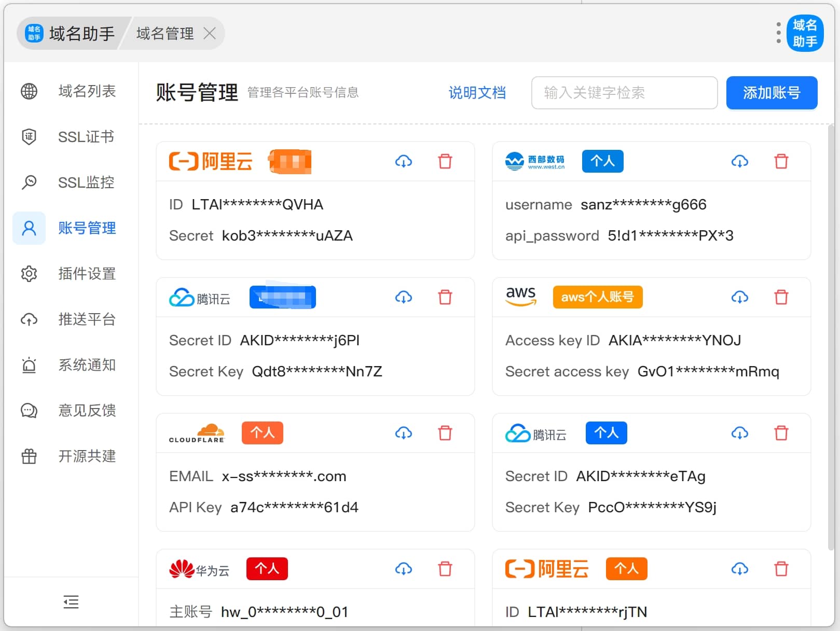840x631 pixels.
Task: Click the Secret value kob3********uAZA
Action: [x=287, y=236]
